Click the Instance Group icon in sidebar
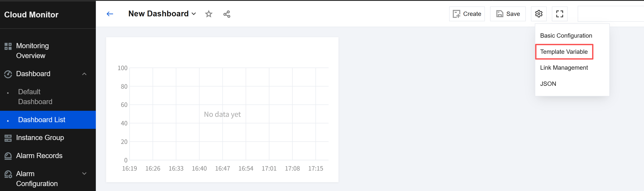 click(x=8, y=138)
